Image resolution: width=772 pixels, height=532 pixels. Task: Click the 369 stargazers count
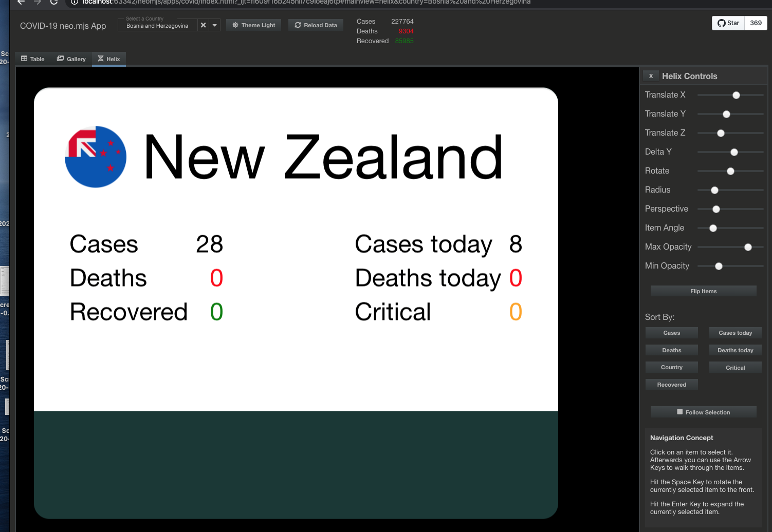pos(756,23)
